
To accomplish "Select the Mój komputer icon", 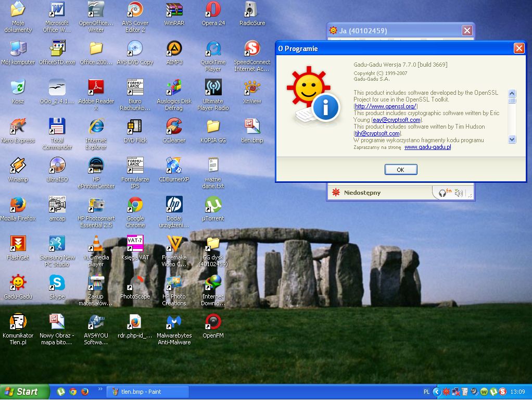I will (18, 53).
